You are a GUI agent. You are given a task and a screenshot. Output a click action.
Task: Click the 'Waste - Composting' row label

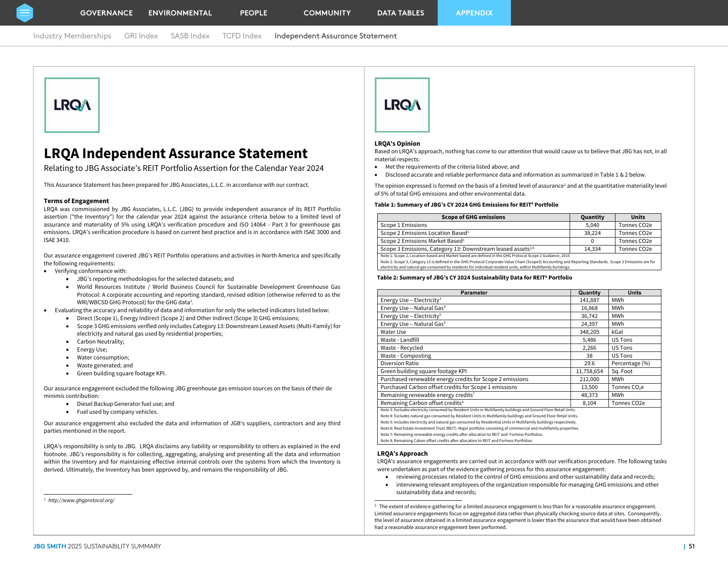(x=405, y=356)
